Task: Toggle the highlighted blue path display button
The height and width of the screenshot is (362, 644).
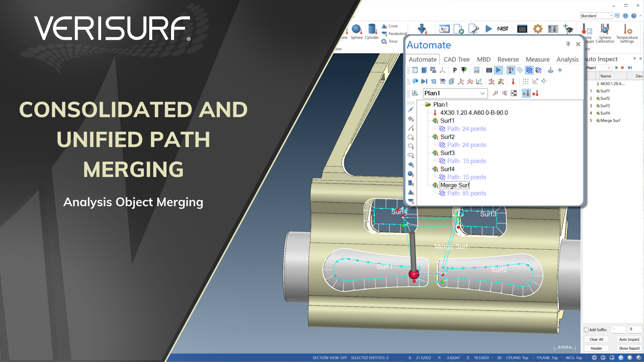Action: pos(529,70)
